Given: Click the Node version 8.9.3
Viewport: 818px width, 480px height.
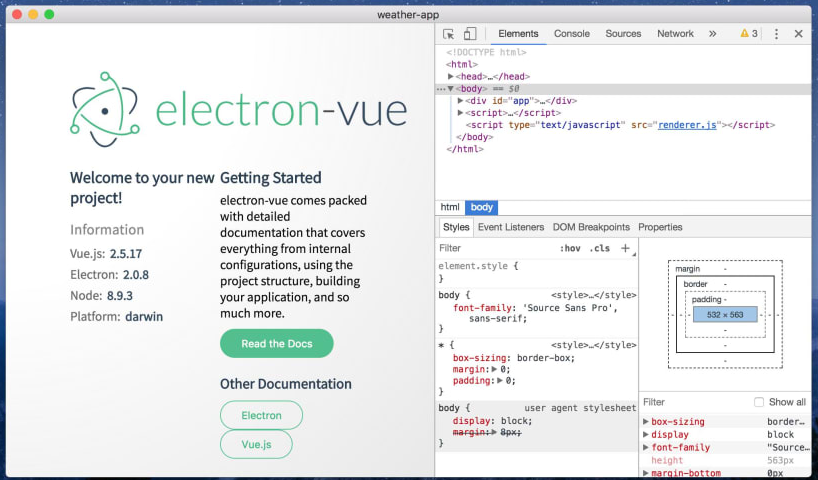Looking at the screenshot, I should point(119,296).
